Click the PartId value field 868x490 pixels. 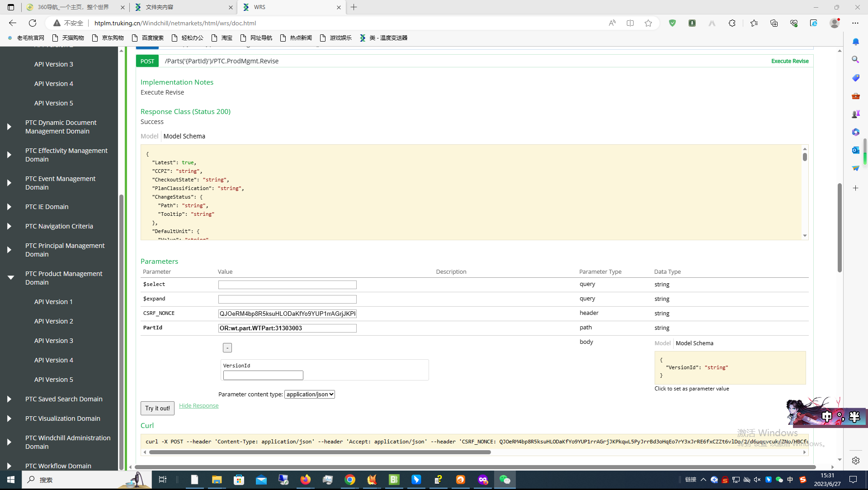pyautogui.click(x=288, y=328)
